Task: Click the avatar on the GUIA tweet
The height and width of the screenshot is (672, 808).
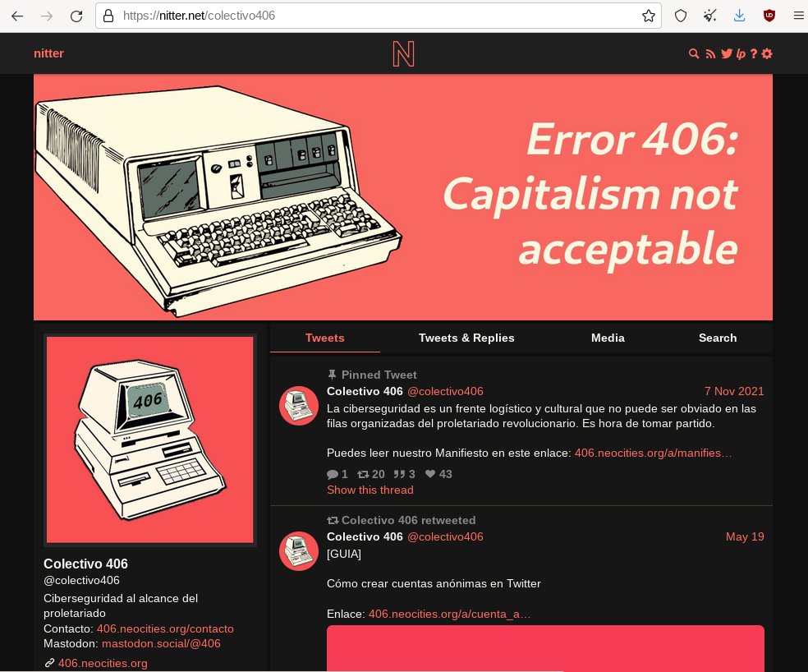Action: click(299, 551)
